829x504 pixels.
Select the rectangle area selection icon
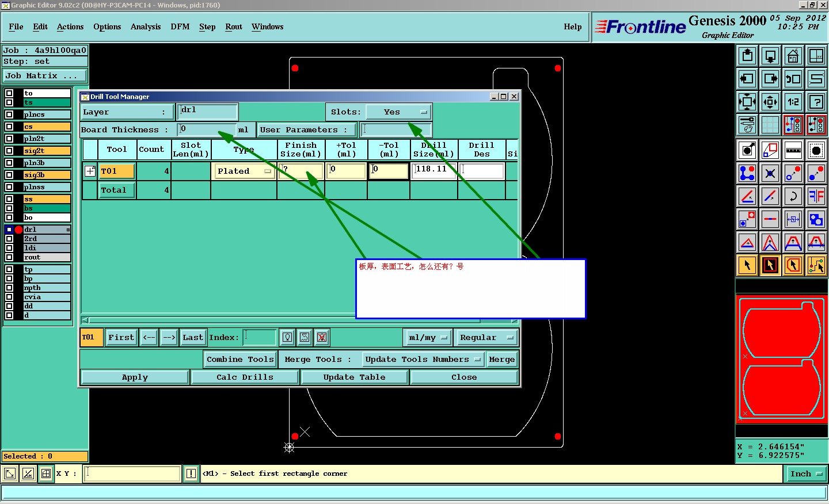[770, 265]
